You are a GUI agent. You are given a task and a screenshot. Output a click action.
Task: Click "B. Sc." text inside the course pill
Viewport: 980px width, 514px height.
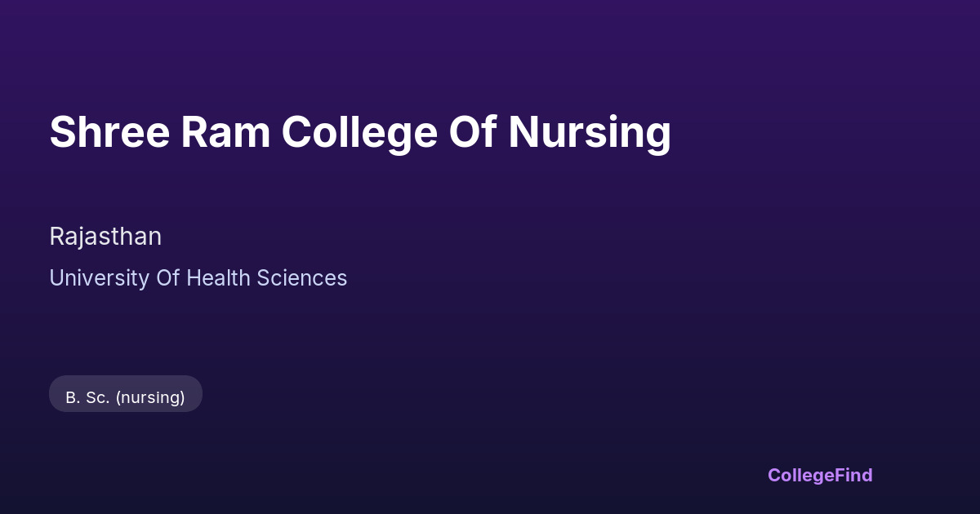[87, 397]
